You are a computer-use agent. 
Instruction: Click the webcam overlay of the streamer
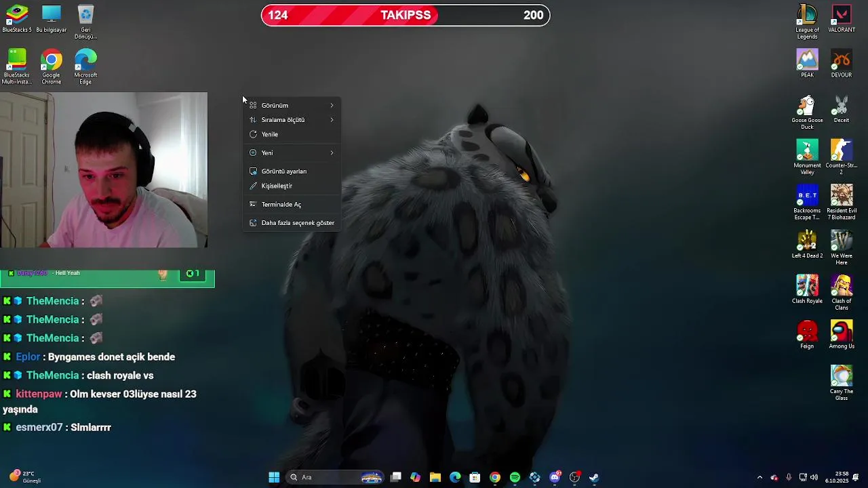pos(104,170)
